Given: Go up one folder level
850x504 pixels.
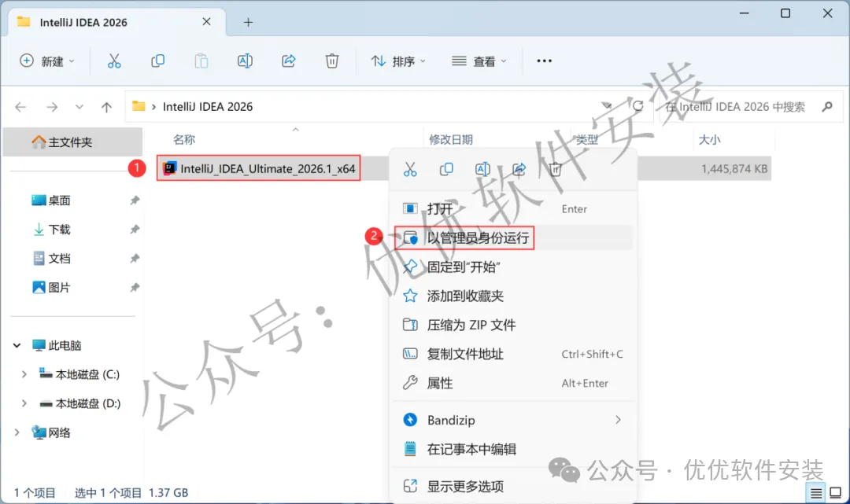Looking at the screenshot, I should (107, 107).
